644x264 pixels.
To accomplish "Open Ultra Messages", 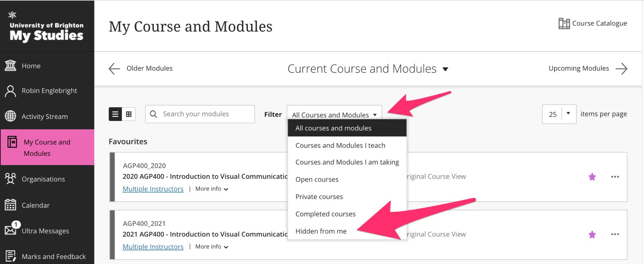I will click(x=45, y=230).
